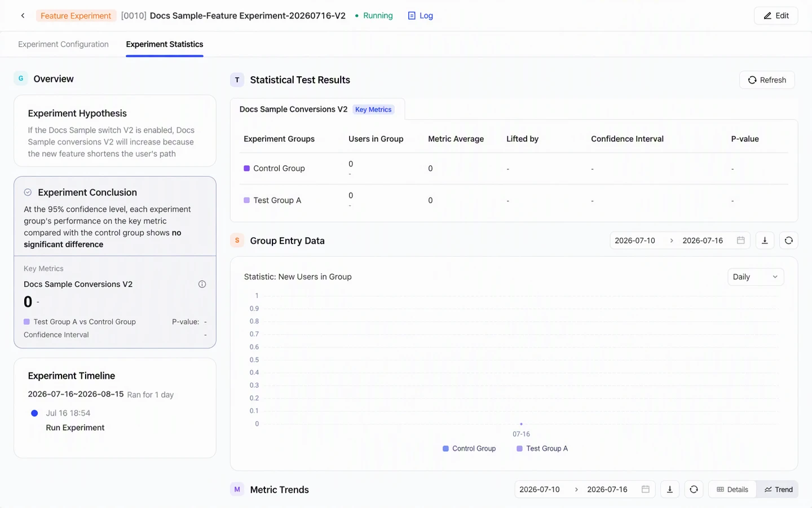This screenshot has height=508, width=812.
Task: Switch Metric Trends to Details view
Action: tap(732, 489)
